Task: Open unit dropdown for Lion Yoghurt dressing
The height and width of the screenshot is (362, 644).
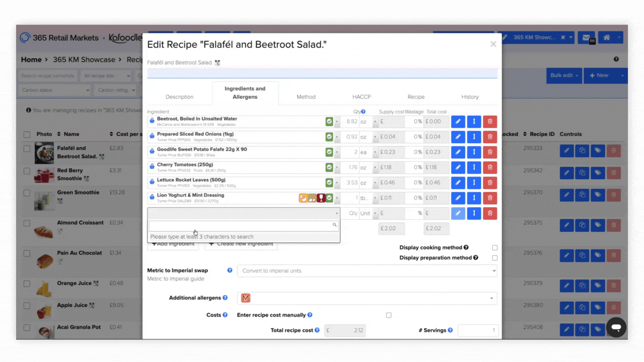Action: [375, 198]
